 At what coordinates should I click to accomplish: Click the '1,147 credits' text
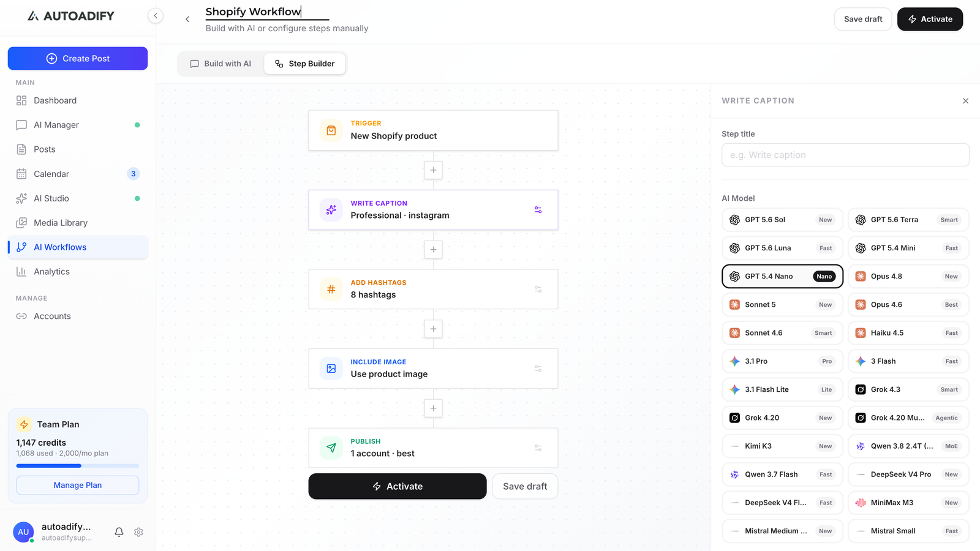41,443
